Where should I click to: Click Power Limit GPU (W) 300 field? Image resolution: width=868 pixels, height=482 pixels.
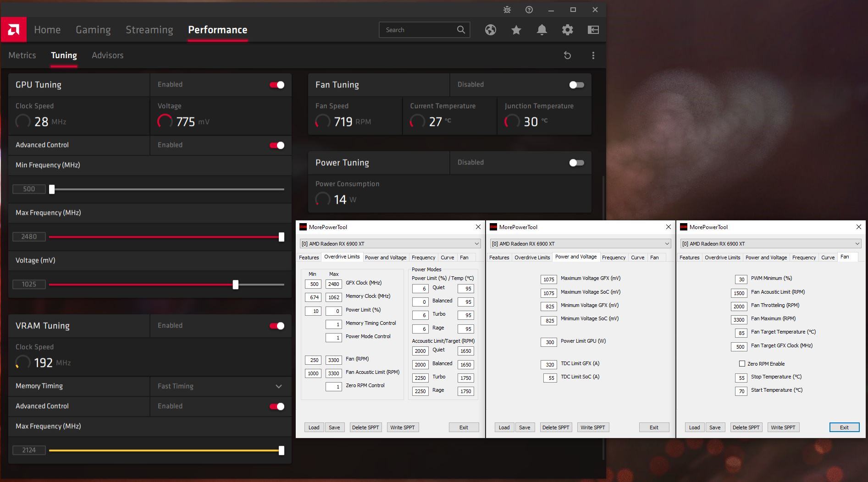point(549,342)
